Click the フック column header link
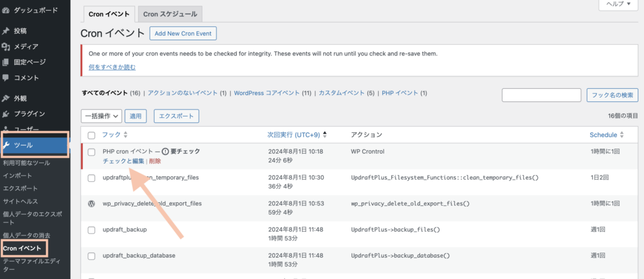Screen dimensions: 644x279 [x=111, y=135]
